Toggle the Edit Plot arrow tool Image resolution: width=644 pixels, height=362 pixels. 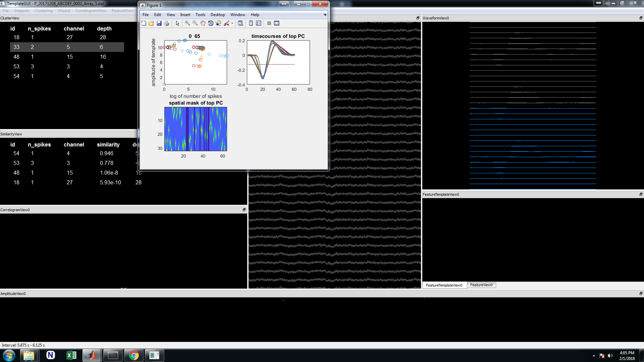(x=177, y=23)
